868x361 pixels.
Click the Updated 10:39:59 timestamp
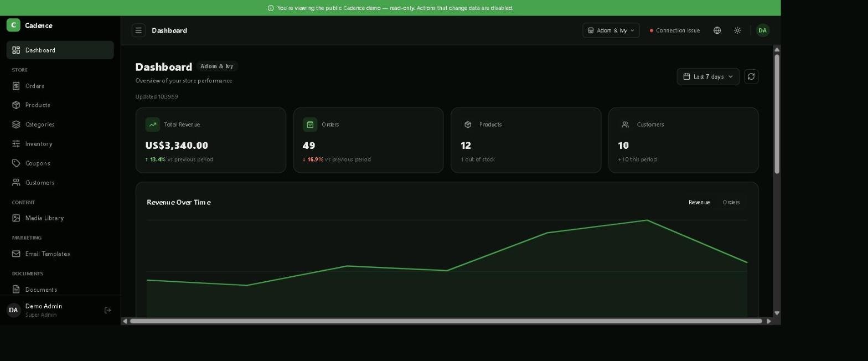[x=157, y=96]
